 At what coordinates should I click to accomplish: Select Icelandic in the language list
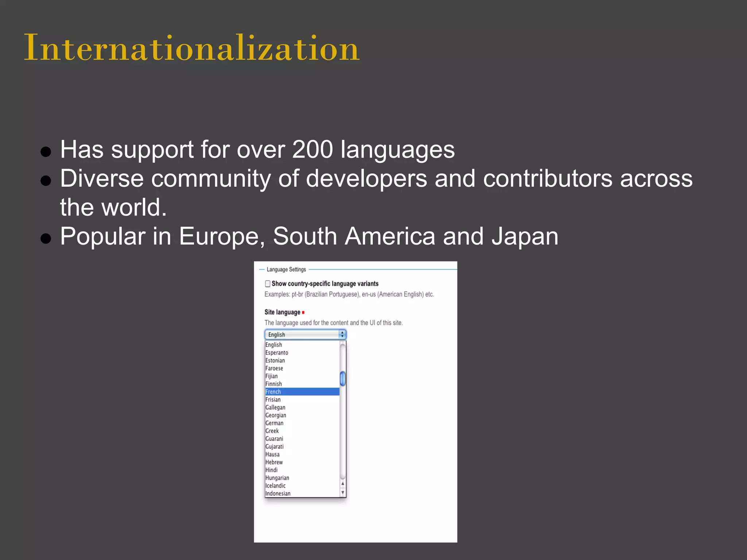pyautogui.click(x=302, y=486)
